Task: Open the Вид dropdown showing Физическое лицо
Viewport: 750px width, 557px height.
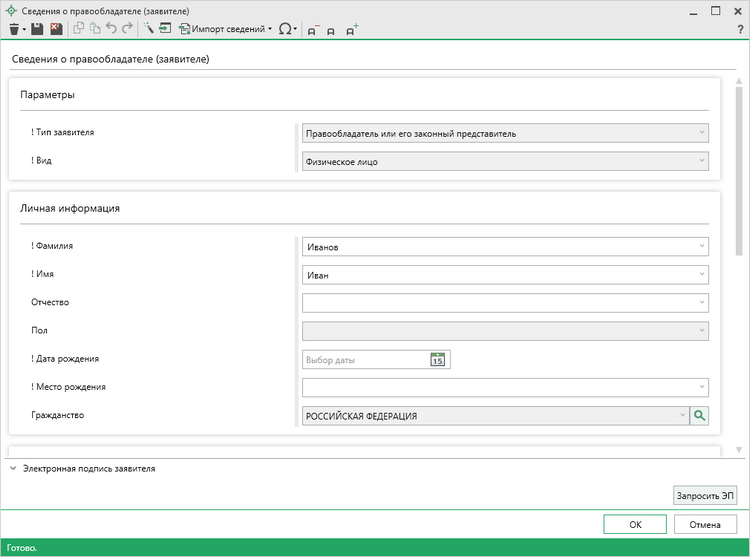Action: coord(505,162)
